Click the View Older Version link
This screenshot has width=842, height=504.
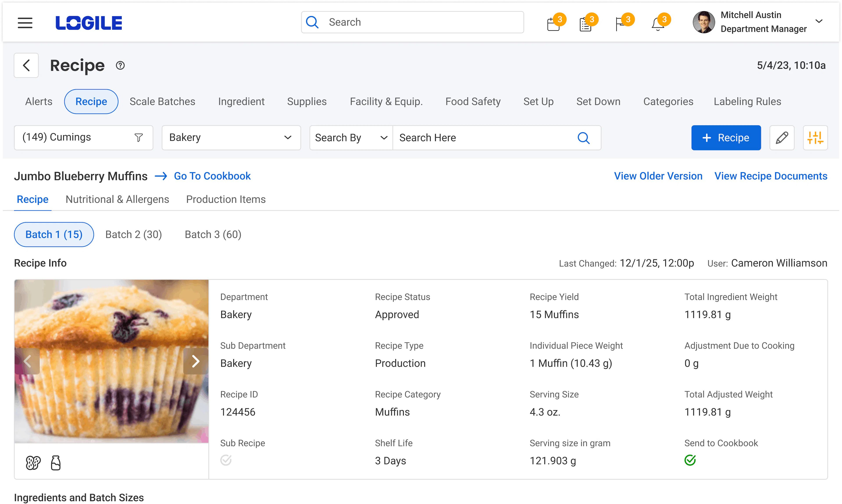click(x=658, y=176)
